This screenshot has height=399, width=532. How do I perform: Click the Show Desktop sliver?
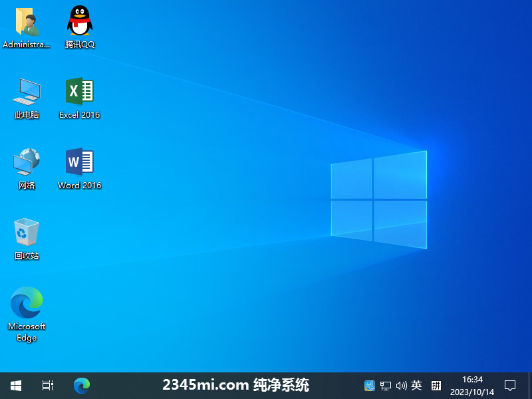530,386
